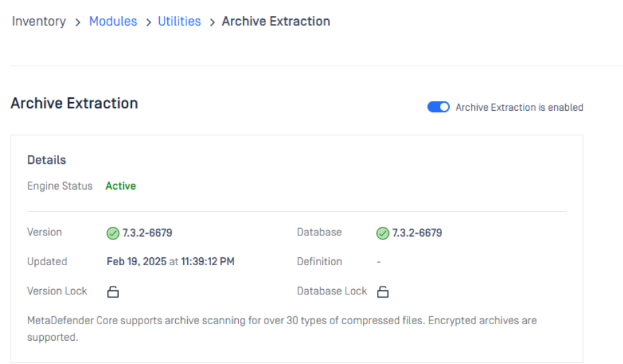Click the Updated date Feb 19, 2025
This screenshot has height=364, width=623.
pos(137,262)
